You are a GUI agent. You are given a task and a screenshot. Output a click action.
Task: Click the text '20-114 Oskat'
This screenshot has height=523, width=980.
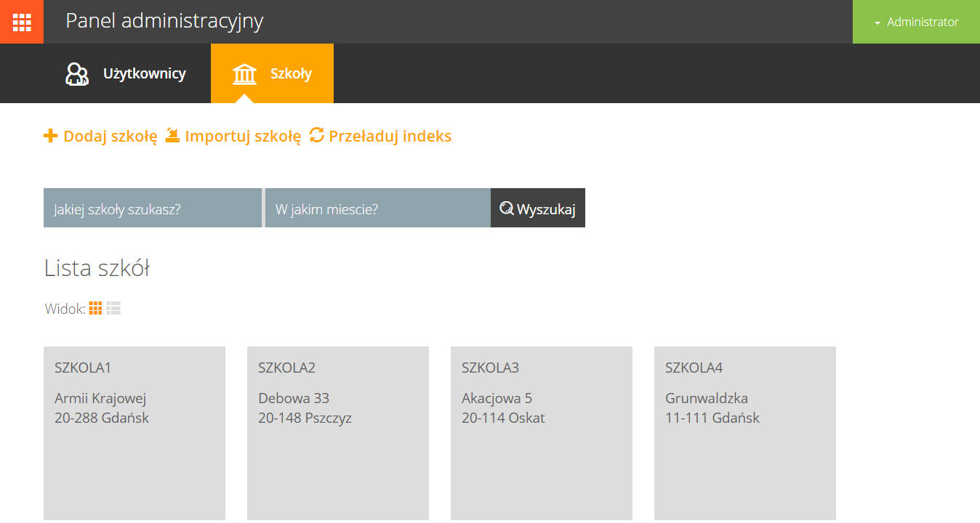(503, 418)
